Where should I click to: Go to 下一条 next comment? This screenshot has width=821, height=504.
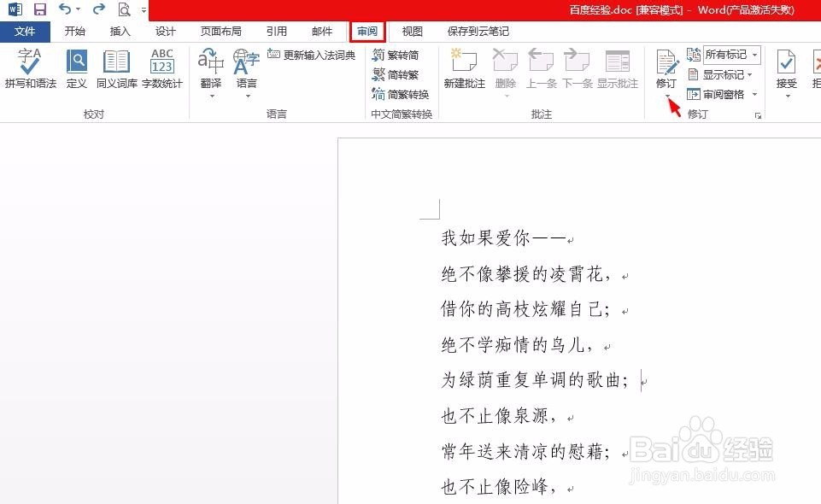(577, 68)
